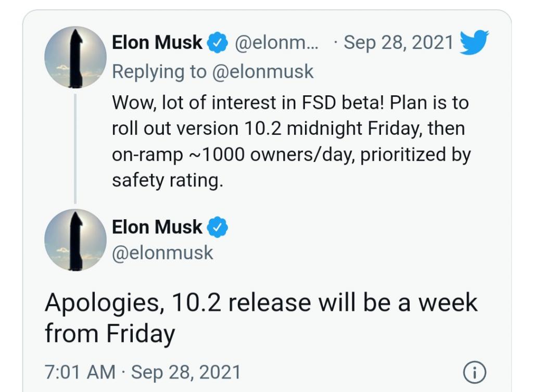Click @elonmusk in the Replying to line
This screenshot has height=392, width=533.
click(263, 72)
